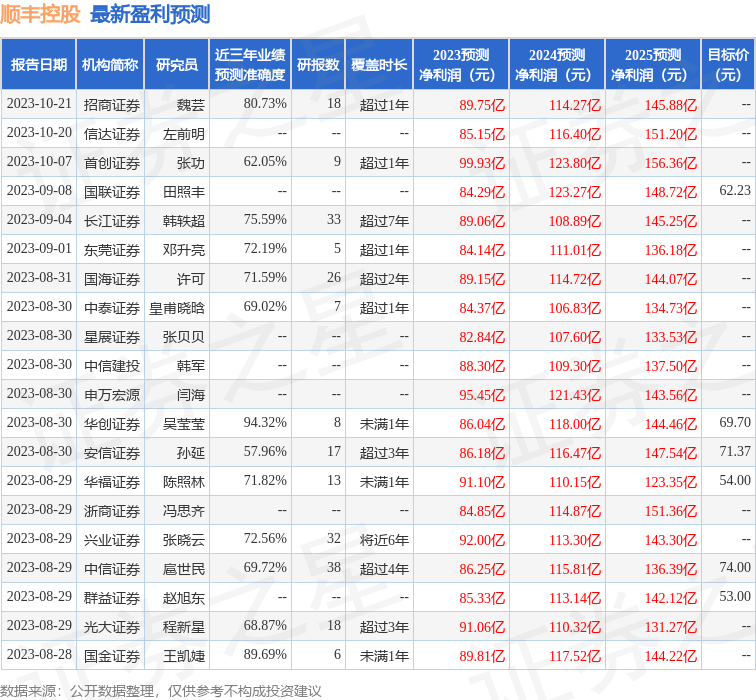The image size is (756, 700).
Task: Click profit forecast 137.50亿
Action: (x=671, y=365)
